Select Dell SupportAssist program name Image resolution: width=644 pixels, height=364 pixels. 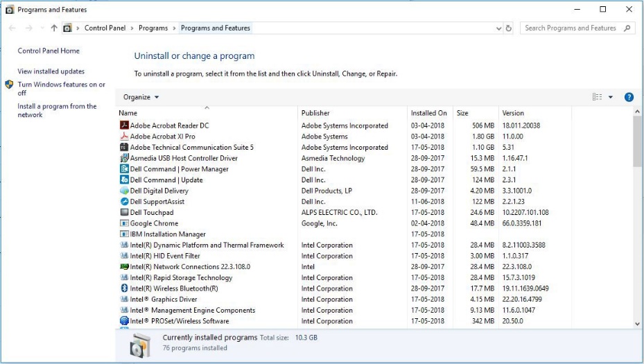click(x=157, y=201)
